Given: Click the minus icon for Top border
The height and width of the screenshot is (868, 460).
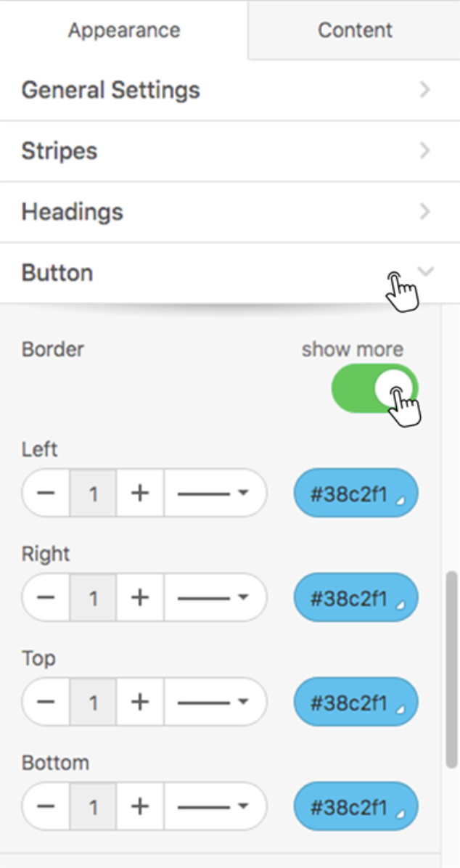Looking at the screenshot, I should click(x=46, y=702).
